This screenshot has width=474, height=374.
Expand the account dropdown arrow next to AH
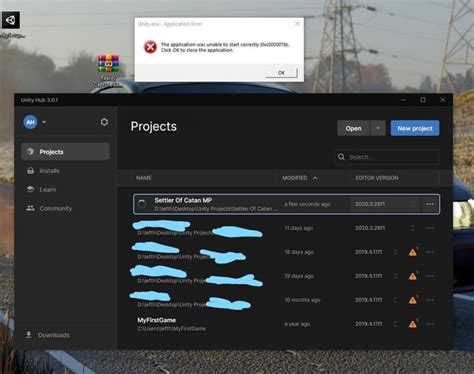44,122
